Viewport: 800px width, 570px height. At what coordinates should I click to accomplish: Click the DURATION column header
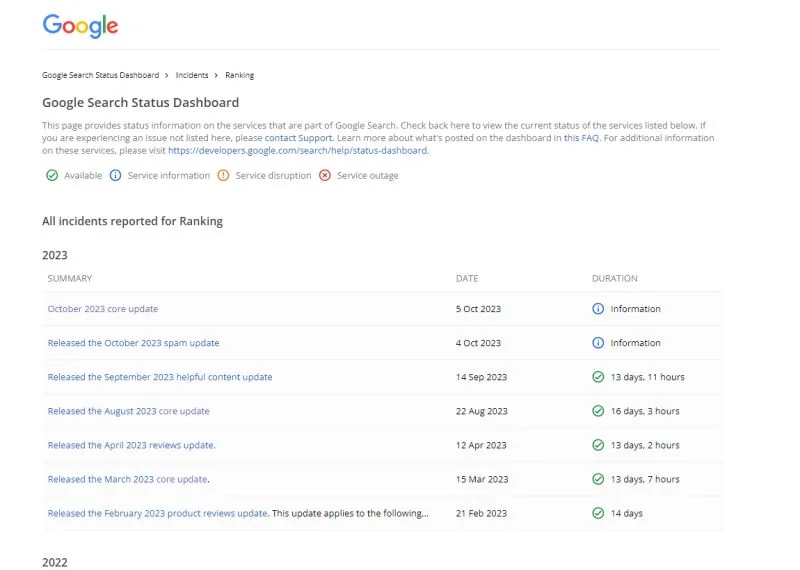(614, 279)
